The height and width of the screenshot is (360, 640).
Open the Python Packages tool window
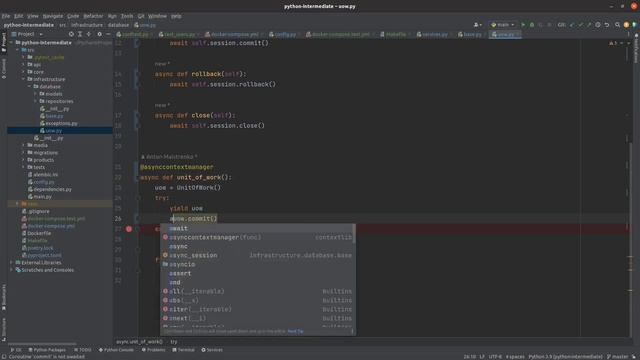coord(47,350)
